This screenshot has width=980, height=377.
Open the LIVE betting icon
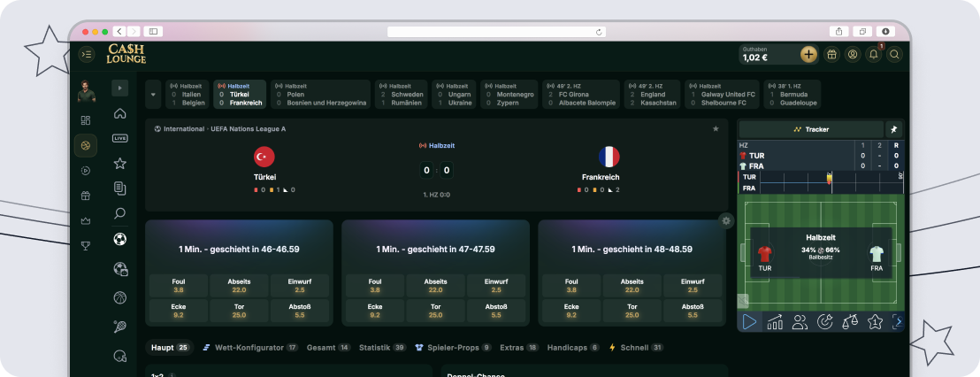120,138
